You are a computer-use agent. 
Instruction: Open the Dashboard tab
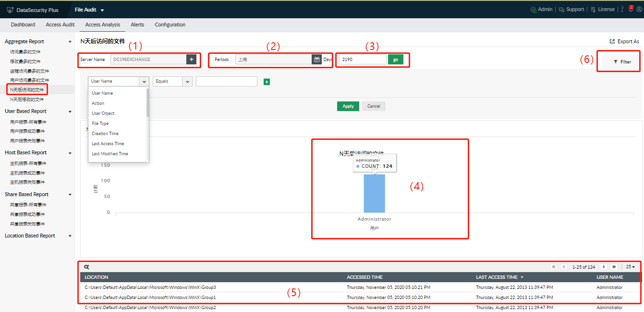[23, 25]
